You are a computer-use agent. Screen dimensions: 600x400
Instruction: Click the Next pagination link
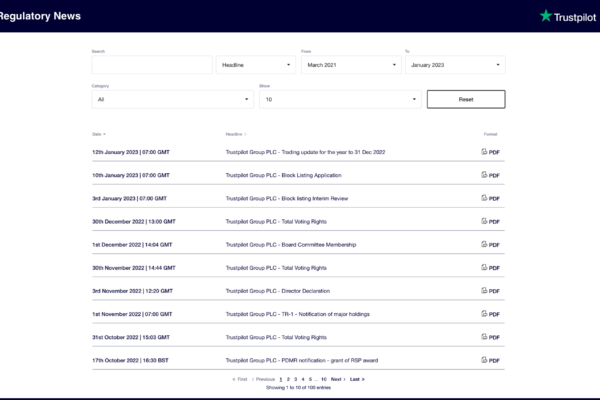338,379
